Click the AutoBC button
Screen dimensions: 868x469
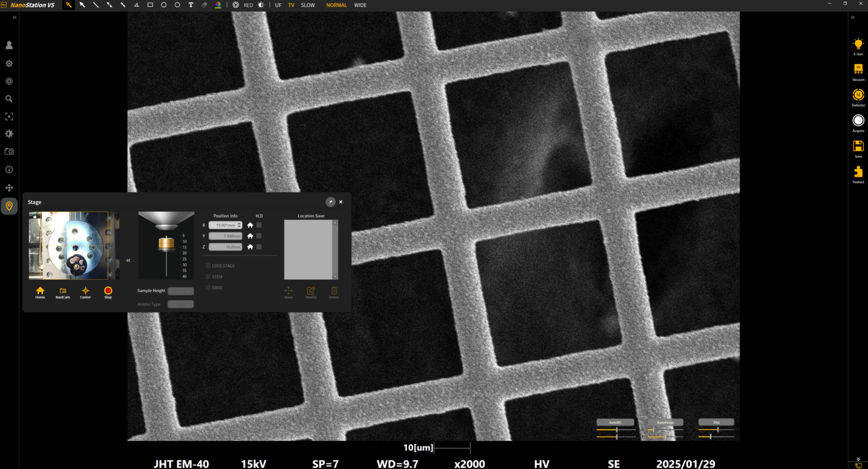click(615, 422)
